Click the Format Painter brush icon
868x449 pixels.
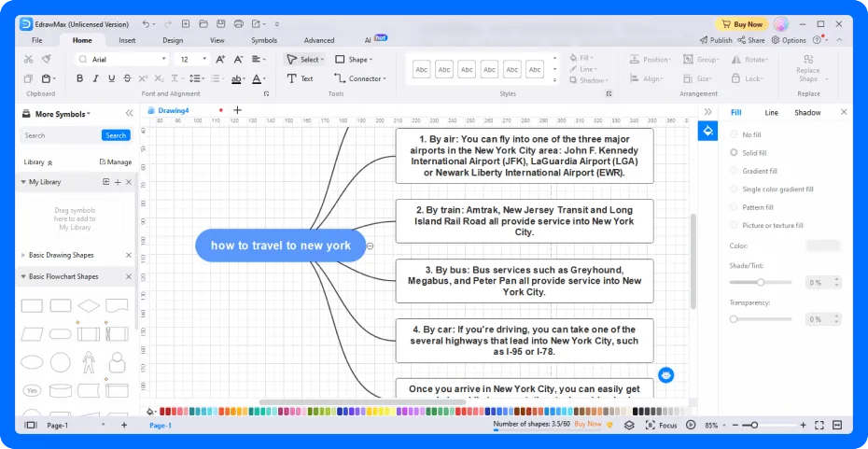[x=47, y=59]
